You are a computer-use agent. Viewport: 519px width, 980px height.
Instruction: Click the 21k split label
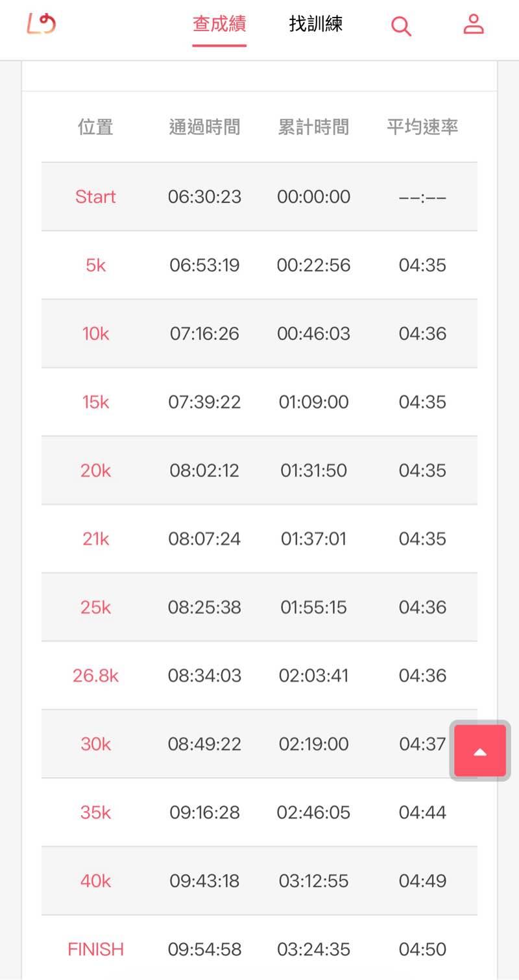95,539
